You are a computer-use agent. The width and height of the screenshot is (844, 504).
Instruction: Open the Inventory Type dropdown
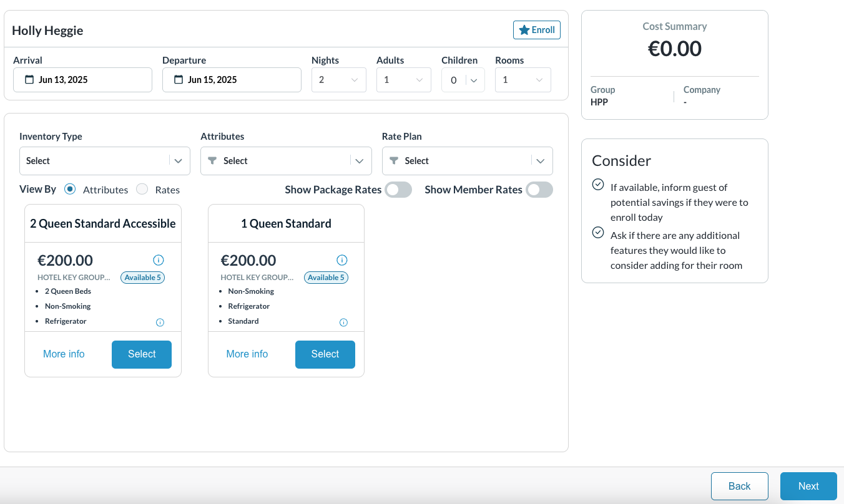[104, 161]
